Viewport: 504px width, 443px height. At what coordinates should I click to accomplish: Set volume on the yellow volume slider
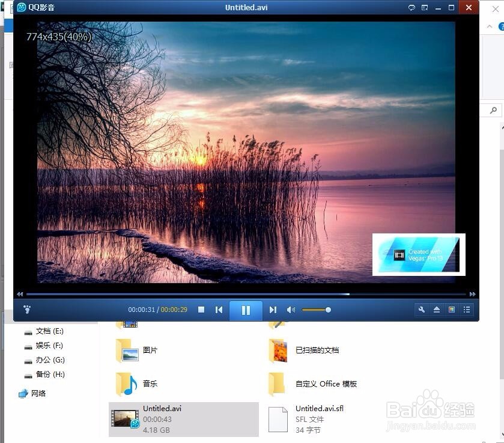point(317,310)
